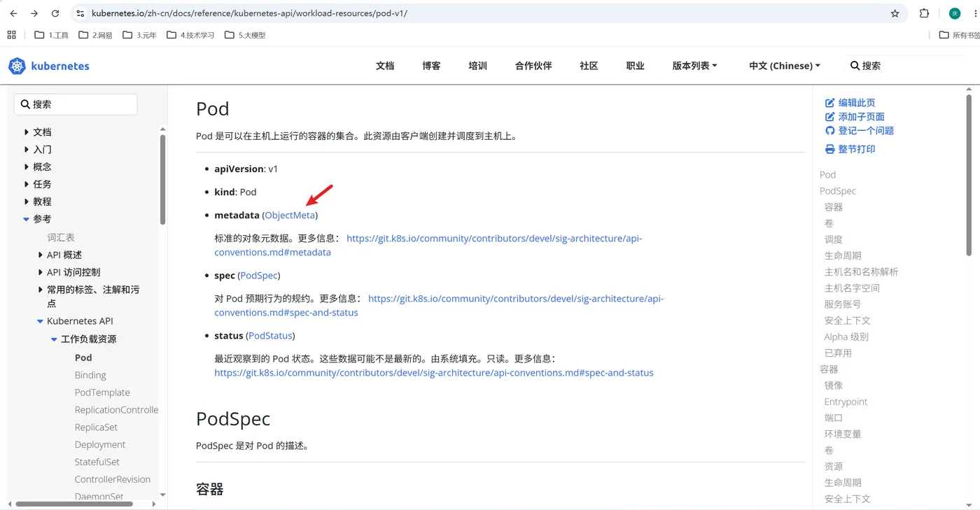Open bookmark folder 3.元年
980x510 pixels.
tap(140, 35)
